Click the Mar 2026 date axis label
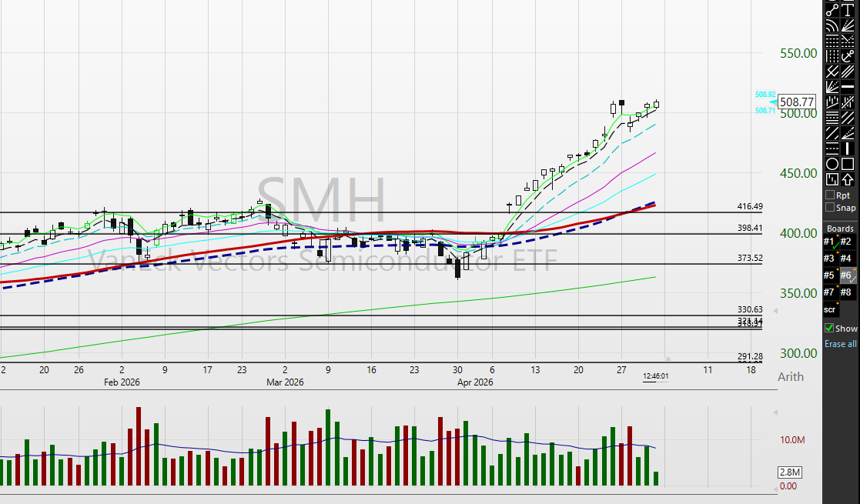This screenshot has height=504, width=860. (285, 382)
